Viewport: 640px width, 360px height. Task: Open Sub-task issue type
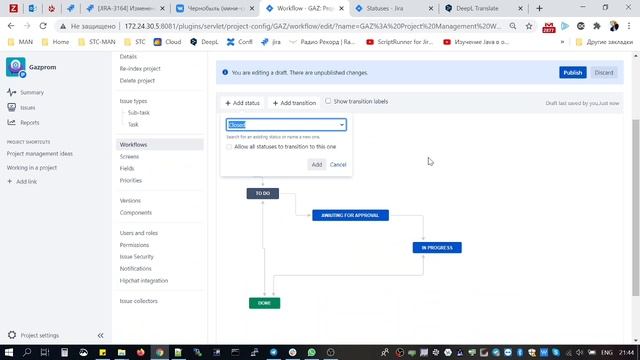coord(139,113)
